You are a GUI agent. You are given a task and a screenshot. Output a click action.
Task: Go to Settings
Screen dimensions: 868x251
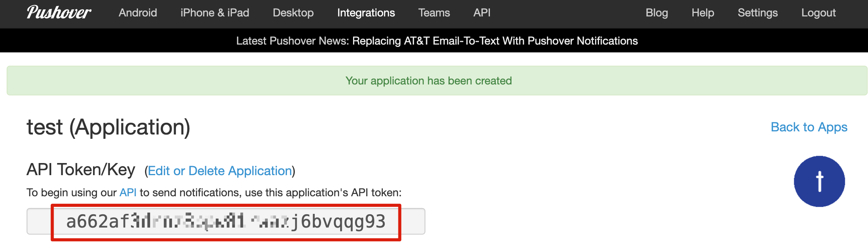point(758,13)
